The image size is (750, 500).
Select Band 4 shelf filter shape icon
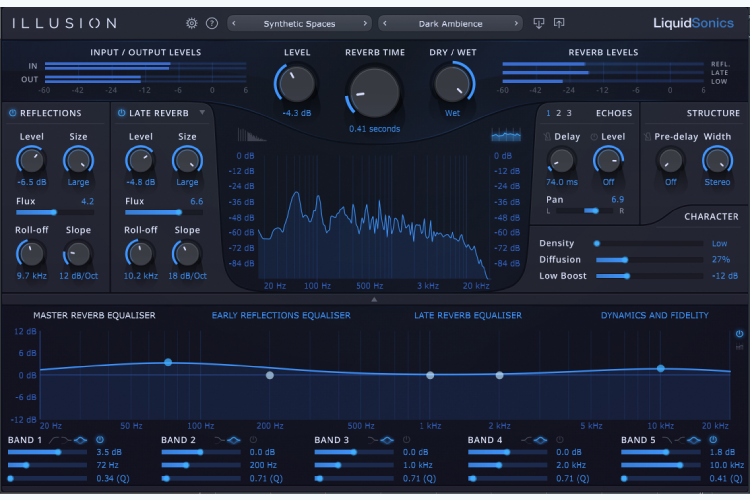click(x=526, y=440)
